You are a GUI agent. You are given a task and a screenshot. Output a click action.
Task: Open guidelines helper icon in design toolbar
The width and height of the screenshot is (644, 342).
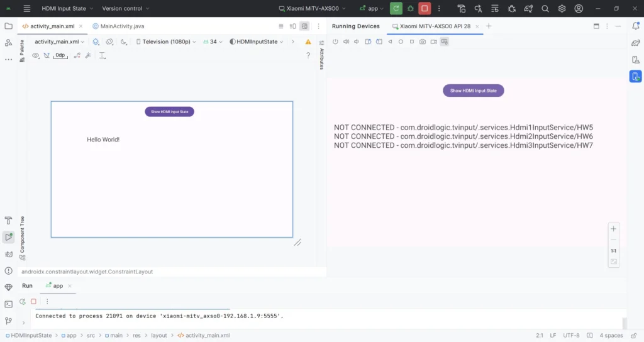pos(103,55)
